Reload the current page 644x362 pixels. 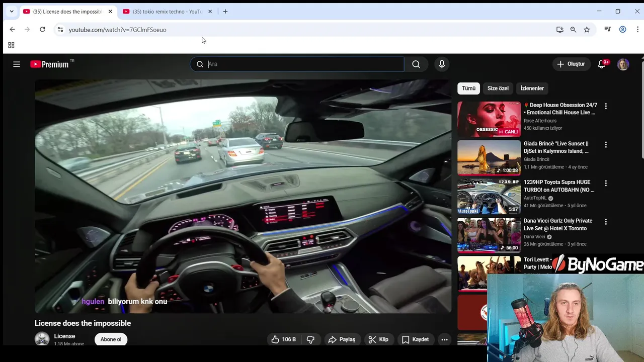42,30
